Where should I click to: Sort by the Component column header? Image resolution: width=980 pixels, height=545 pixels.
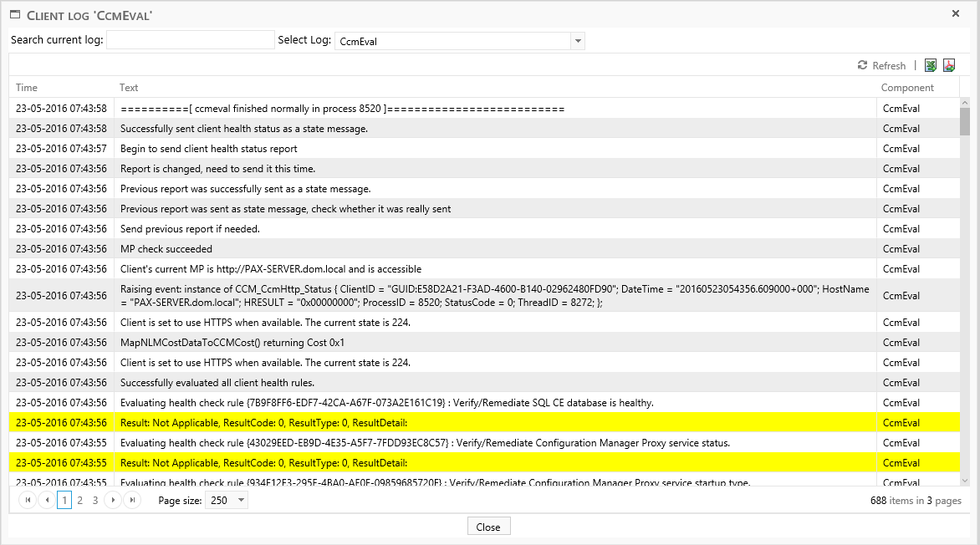coord(907,88)
